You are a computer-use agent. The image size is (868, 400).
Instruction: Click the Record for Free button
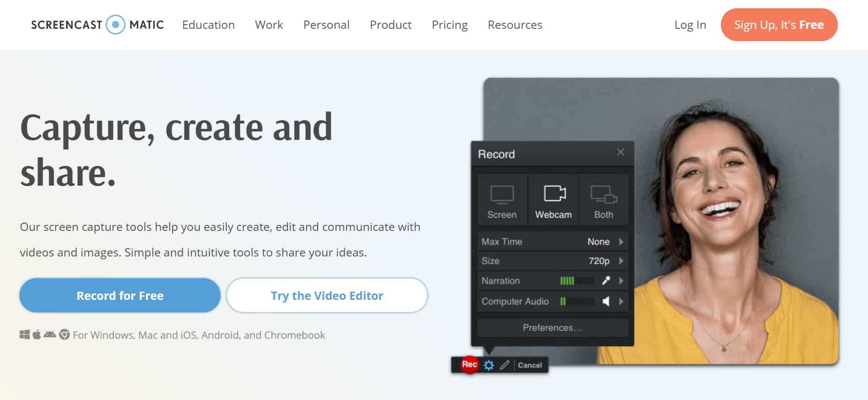(120, 296)
